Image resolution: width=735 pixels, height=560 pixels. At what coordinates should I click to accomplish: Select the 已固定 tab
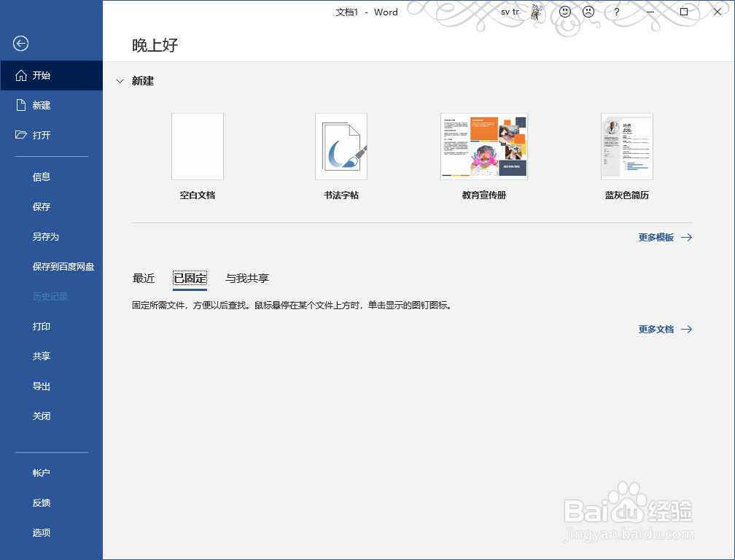pos(190,279)
